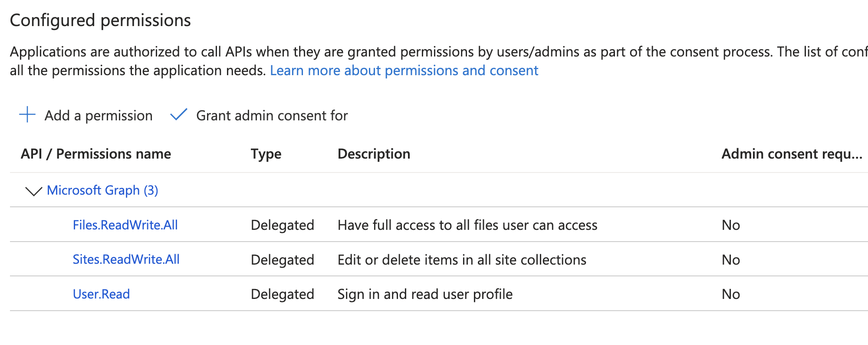Collapse the Microsoft Graph chevron
The width and height of the screenshot is (868, 345).
coord(33,191)
